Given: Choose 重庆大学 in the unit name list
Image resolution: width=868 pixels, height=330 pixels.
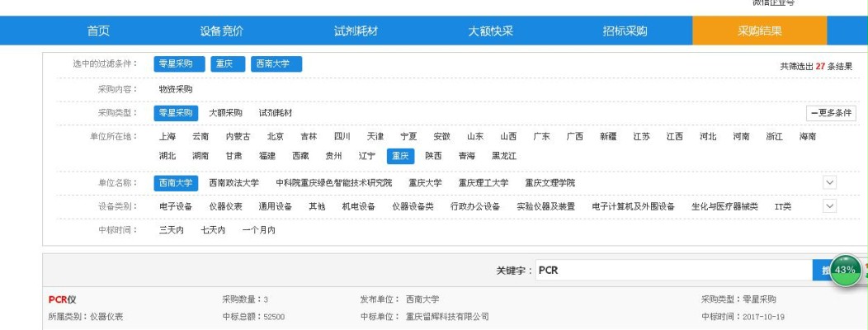Looking at the screenshot, I should click(425, 183).
